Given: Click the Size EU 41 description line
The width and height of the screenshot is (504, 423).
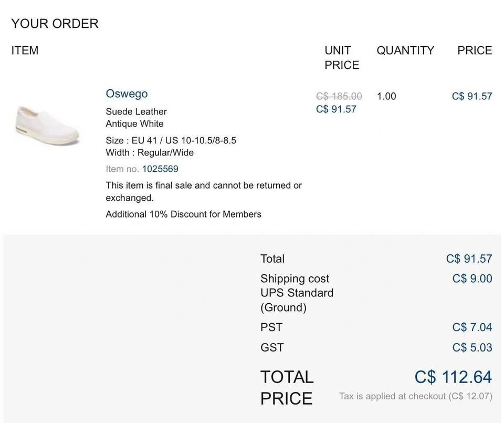Looking at the screenshot, I should click(171, 140).
